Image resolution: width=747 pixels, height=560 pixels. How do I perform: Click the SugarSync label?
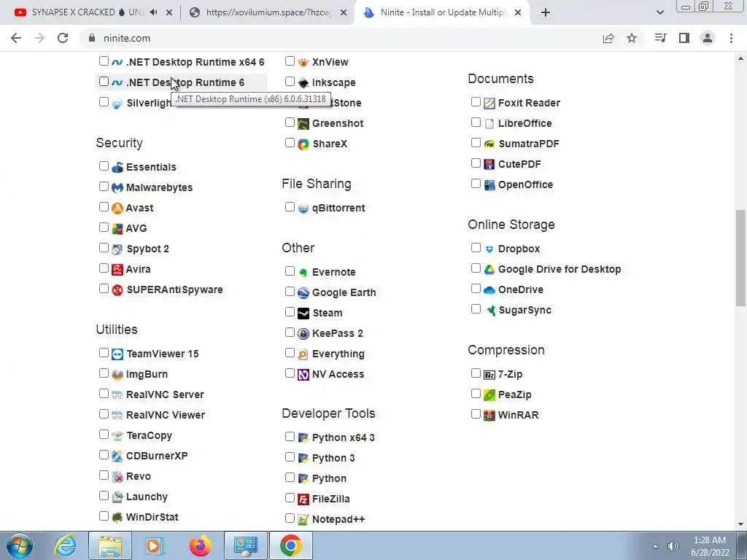coord(525,311)
